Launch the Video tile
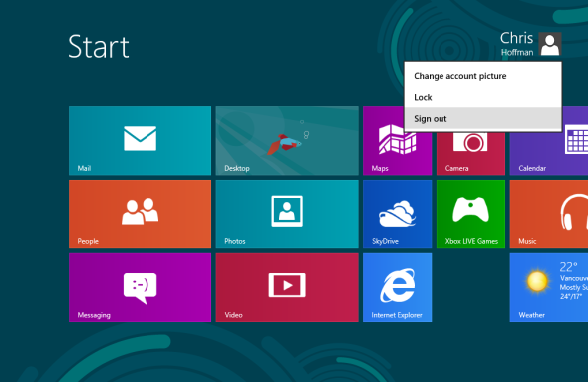Viewport: 588px width, 382px height. click(287, 287)
